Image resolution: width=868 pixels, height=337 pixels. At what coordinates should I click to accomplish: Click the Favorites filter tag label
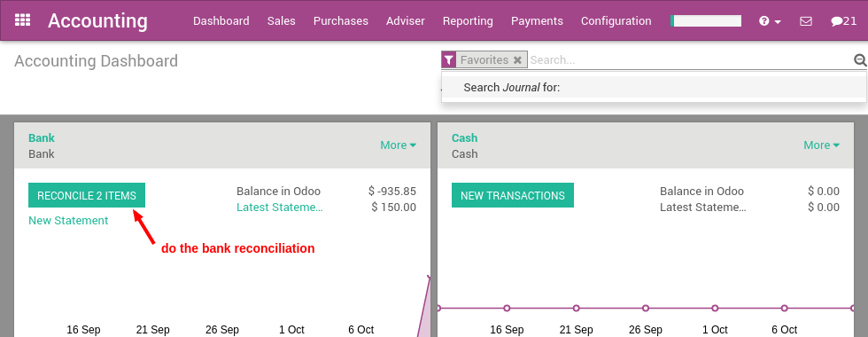pyautogui.click(x=484, y=60)
